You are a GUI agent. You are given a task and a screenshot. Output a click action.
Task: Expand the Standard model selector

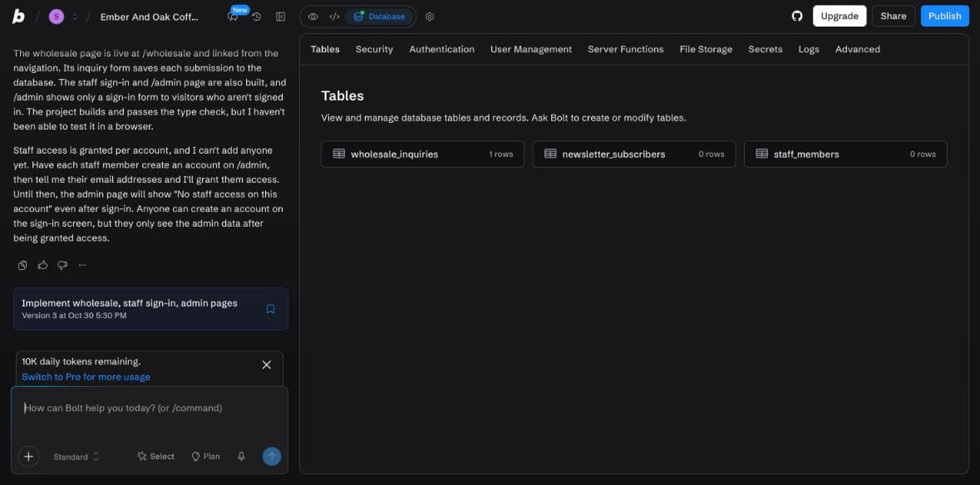point(76,457)
